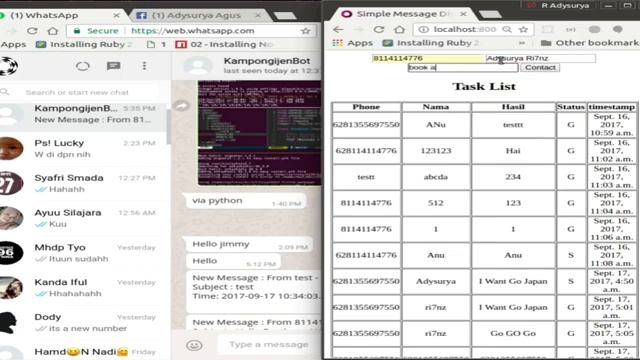Click the Phone column header
The width and height of the screenshot is (640, 360).
[x=366, y=107]
